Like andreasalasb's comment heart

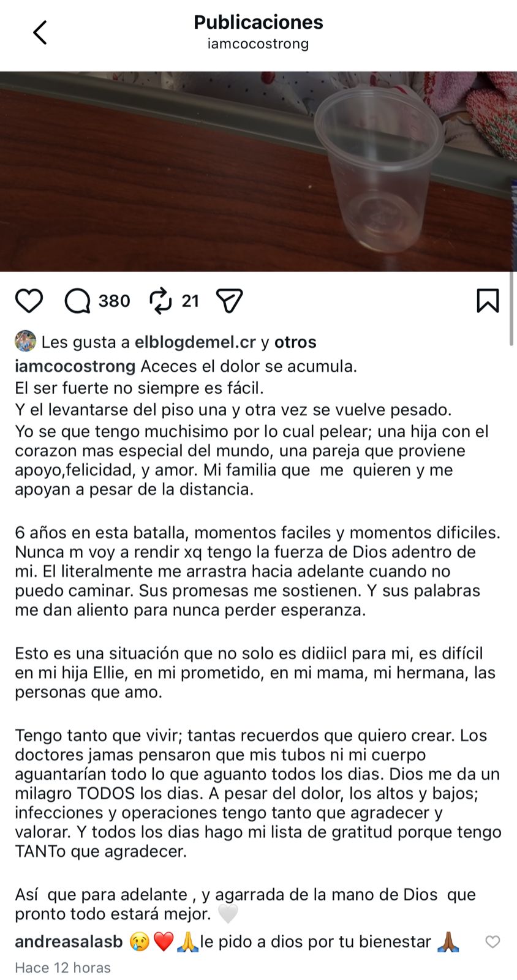(x=492, y=942)
